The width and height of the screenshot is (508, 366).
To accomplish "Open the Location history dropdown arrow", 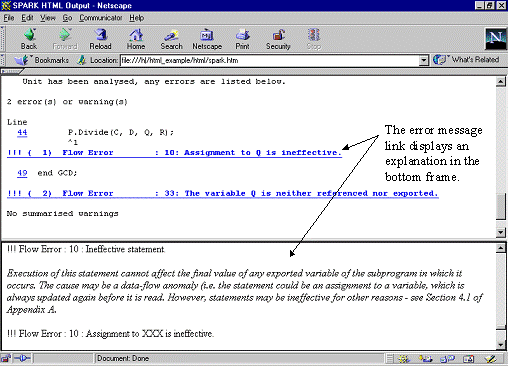I will click(423, 60).
